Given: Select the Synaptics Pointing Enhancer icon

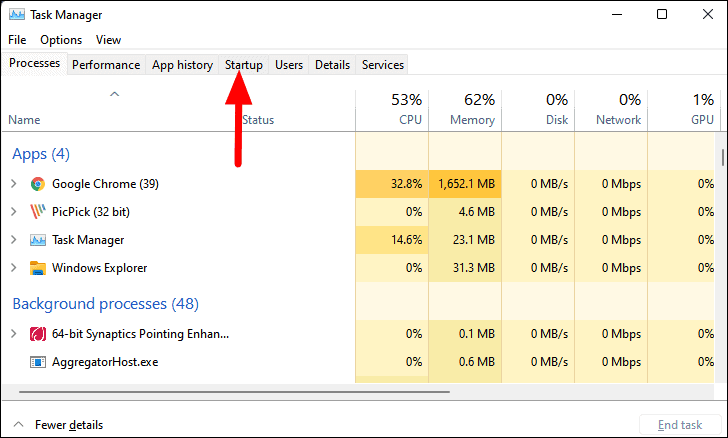Looking at the screenshot, I should [x=38, y=334].
